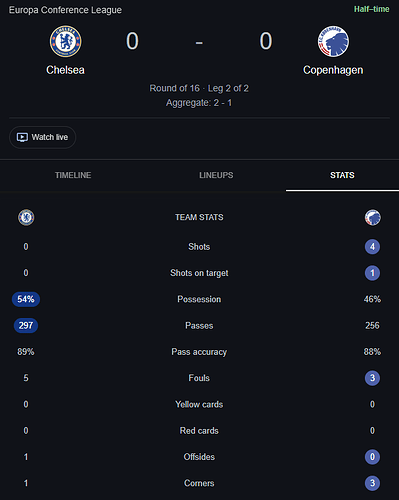Select the small Chelsea crest above stats

[26, 217]
